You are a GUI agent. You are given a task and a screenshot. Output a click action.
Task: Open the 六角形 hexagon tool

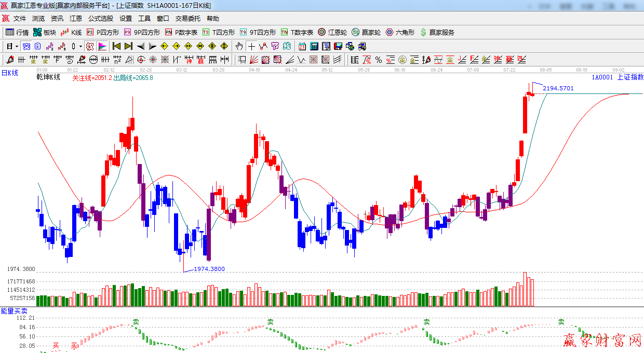400,32
